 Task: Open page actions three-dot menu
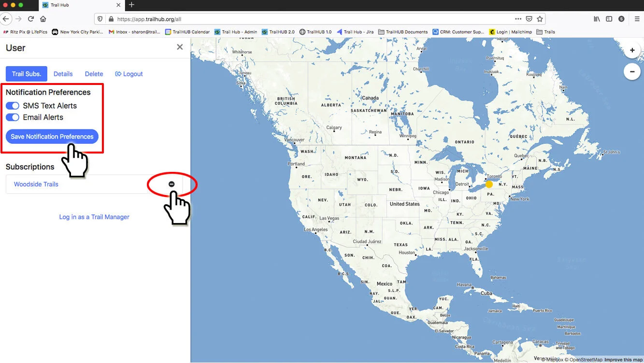(518, 19)
